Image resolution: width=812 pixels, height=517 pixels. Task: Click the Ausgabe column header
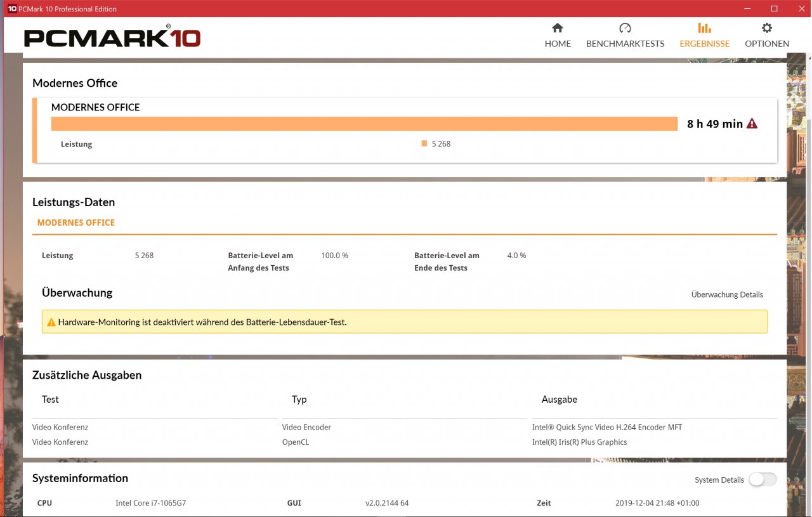pyautogui.click(x=560, y=400)
